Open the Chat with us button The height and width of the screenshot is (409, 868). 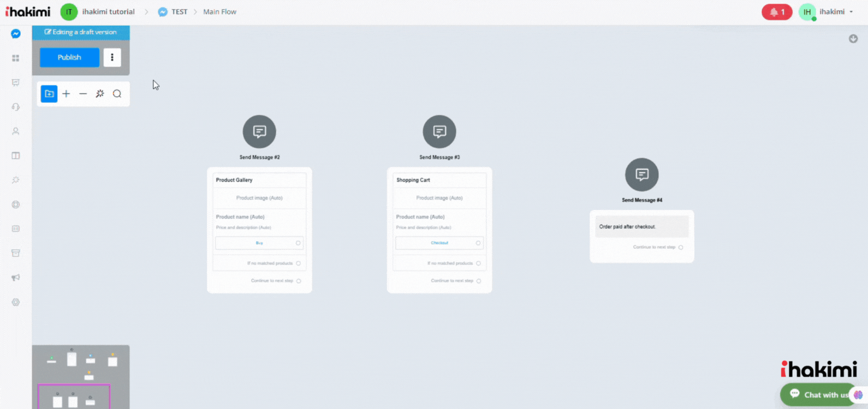[x=819, y=395]
